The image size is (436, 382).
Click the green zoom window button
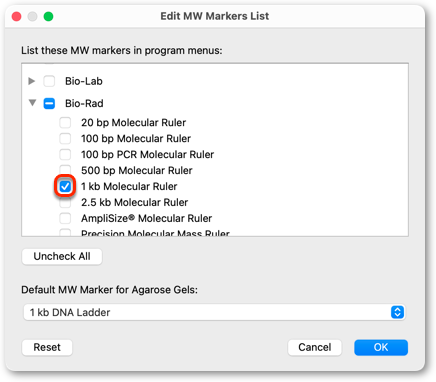[x=48, y=16]
